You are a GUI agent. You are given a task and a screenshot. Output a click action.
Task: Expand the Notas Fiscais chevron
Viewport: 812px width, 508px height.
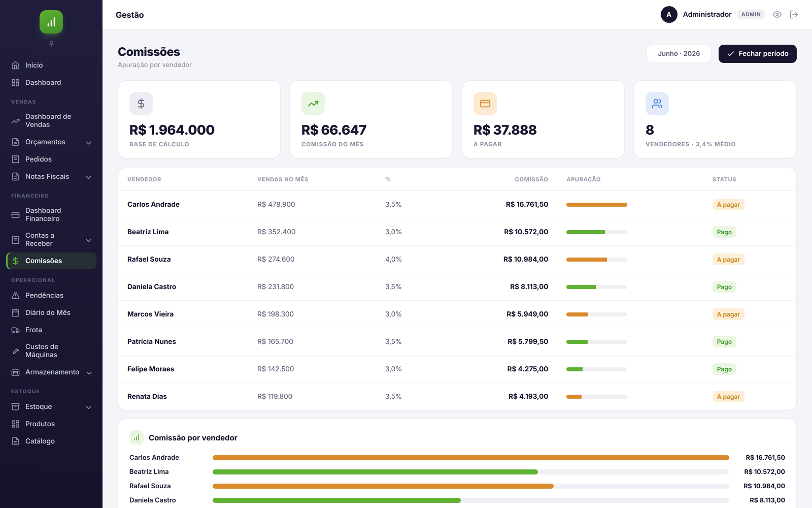tap(89, 177)
